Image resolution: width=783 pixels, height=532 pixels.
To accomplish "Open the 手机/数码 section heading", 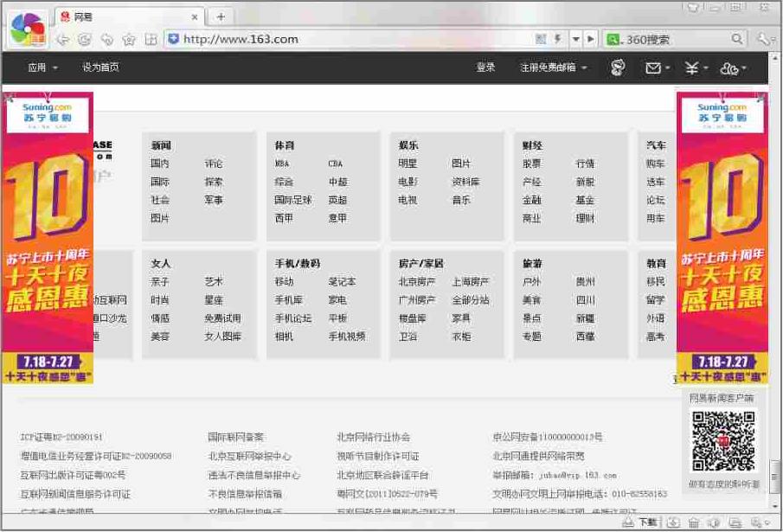I will pos(297,263).
